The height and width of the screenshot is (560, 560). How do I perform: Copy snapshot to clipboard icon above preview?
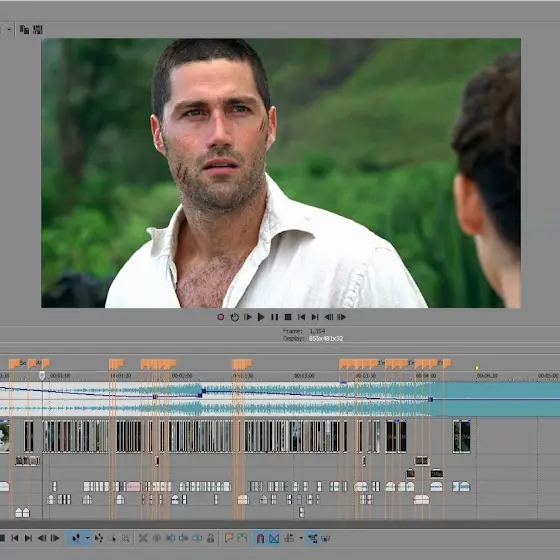click(x=24, y=29)
